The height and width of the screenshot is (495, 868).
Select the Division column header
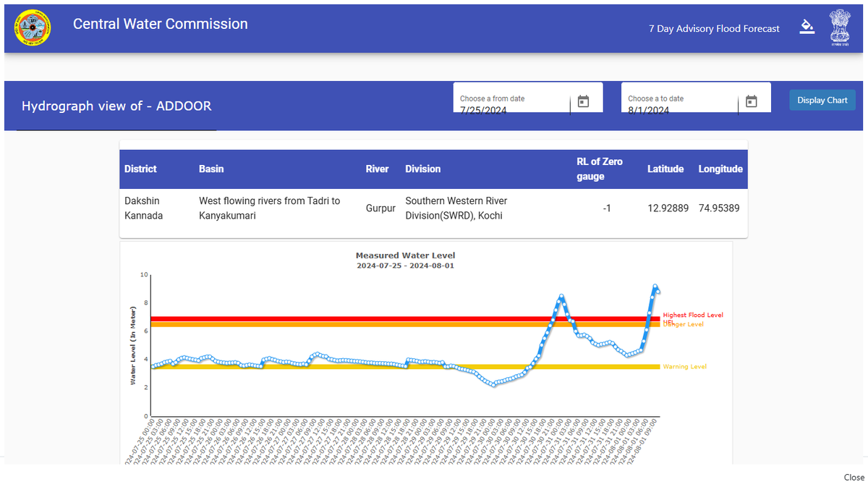423,169
